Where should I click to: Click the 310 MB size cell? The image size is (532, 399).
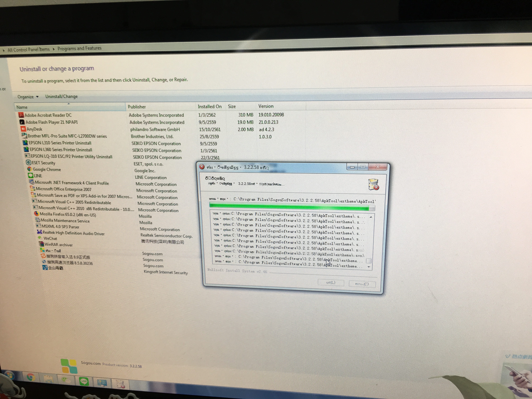pyautogui.click(x=246, y=115)
